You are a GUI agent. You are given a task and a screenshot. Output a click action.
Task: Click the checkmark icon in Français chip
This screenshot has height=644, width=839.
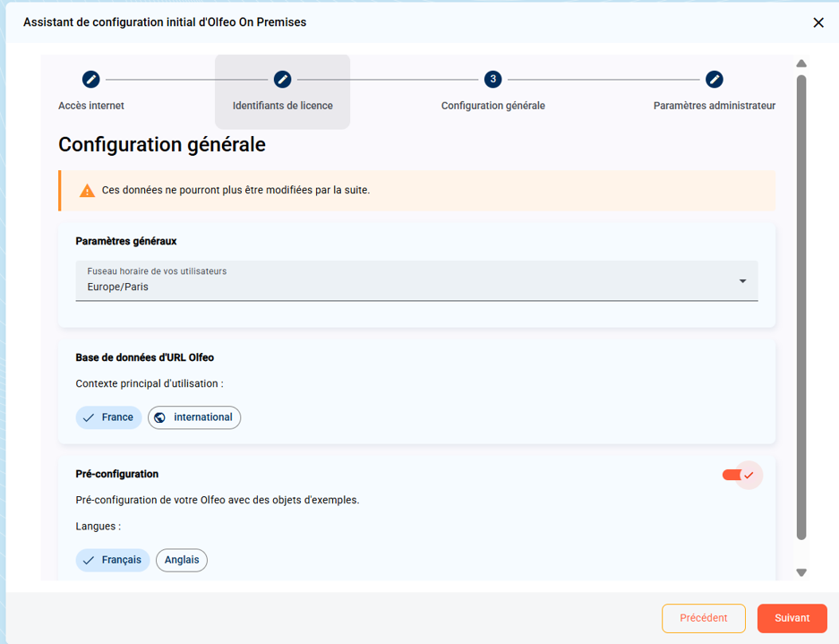tap(89, 560)
